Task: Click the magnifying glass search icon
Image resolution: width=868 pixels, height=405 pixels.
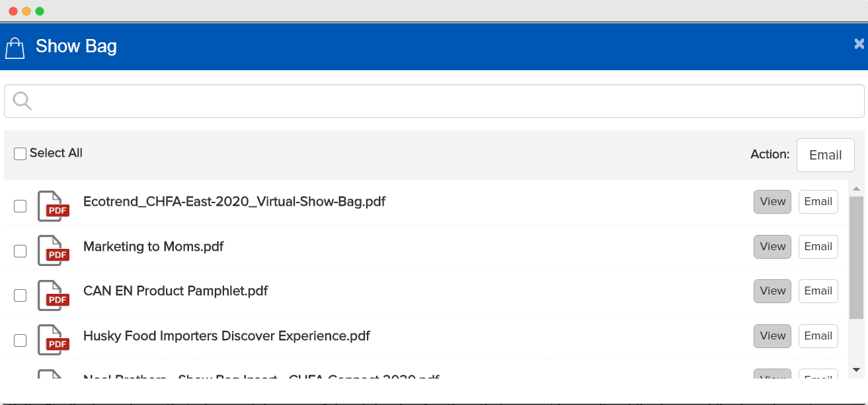Action: click(22, 101)
